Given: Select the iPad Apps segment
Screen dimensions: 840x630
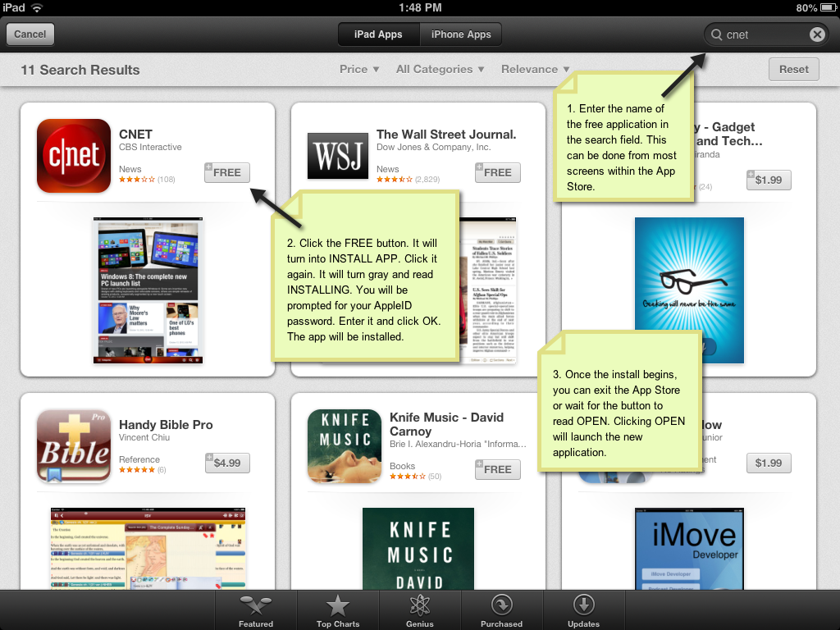Looking at the screenshot, I should [378, 34].
